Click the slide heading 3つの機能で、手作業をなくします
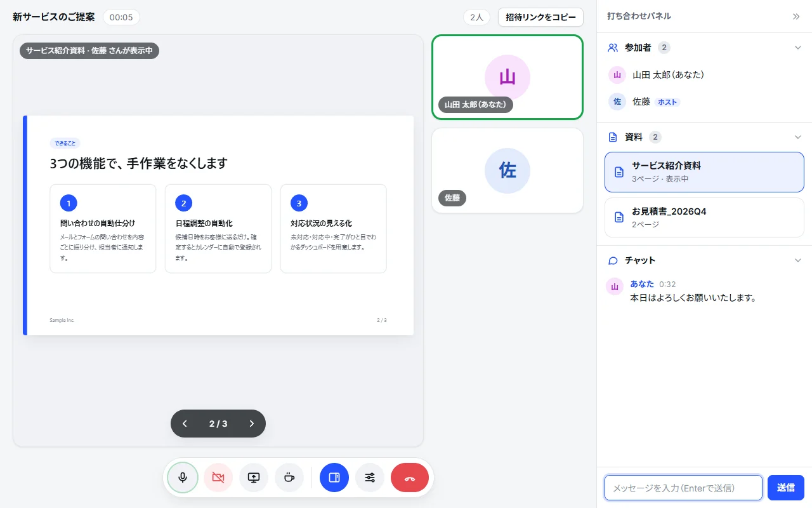The image size is (812, 508). [138, 163]
